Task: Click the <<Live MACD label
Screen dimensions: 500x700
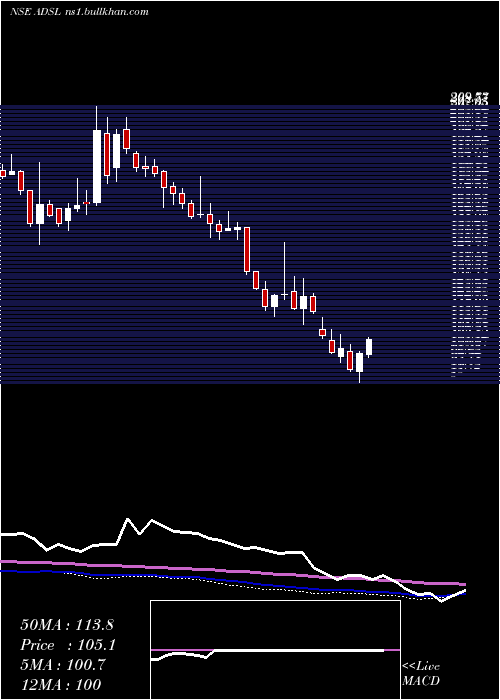Action: tap(421, 673)
